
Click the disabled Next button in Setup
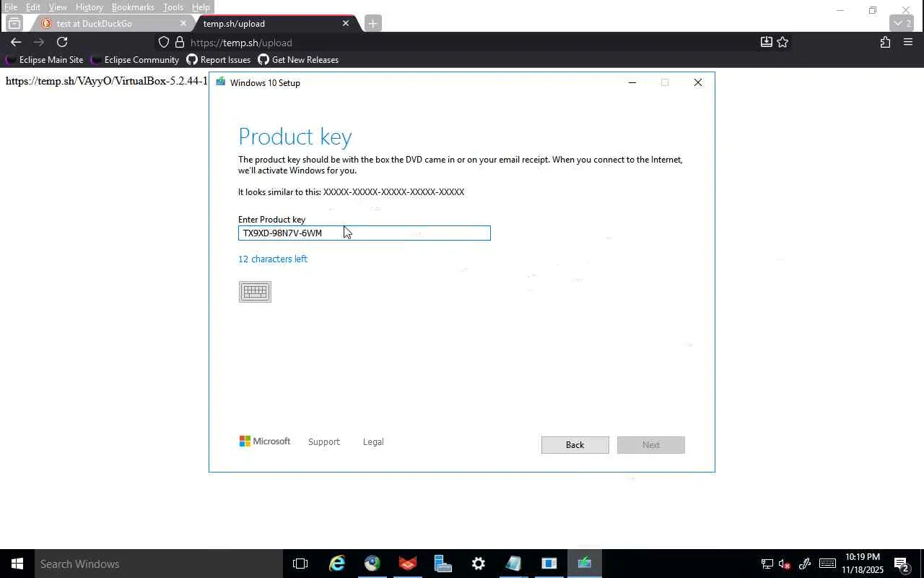[651, 445]
